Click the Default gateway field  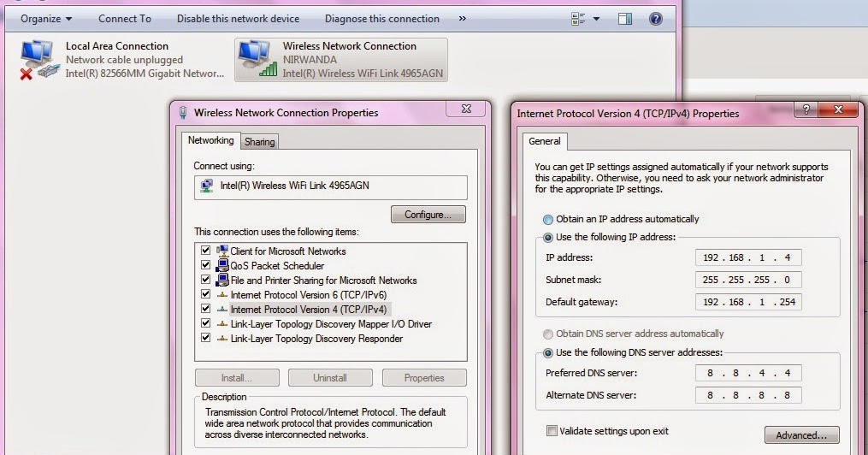[748, 302]
